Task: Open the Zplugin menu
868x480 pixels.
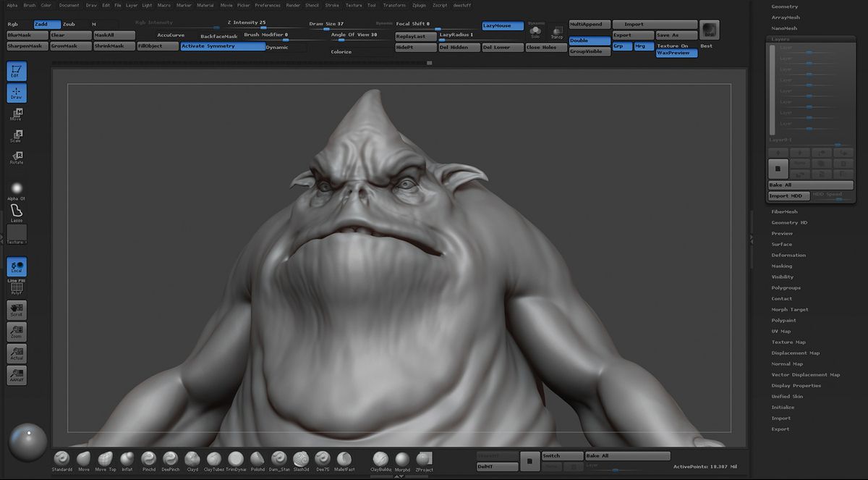Action: tap(420, 4)
